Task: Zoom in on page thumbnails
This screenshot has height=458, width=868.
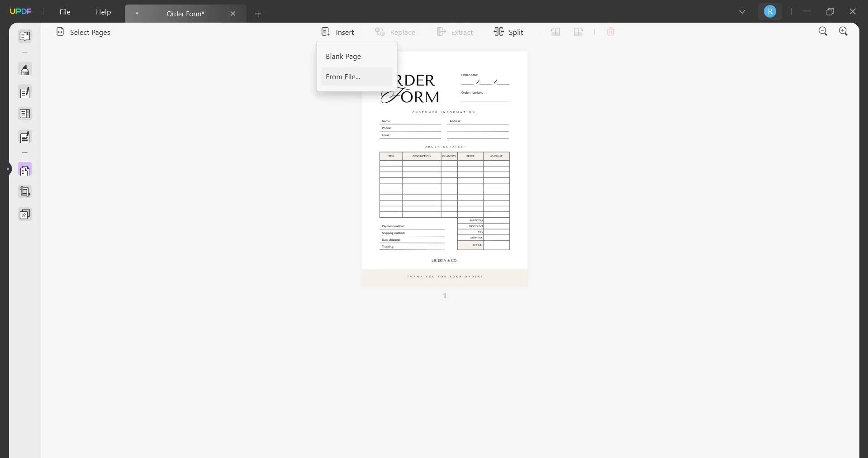Action: tap(843, 31)
